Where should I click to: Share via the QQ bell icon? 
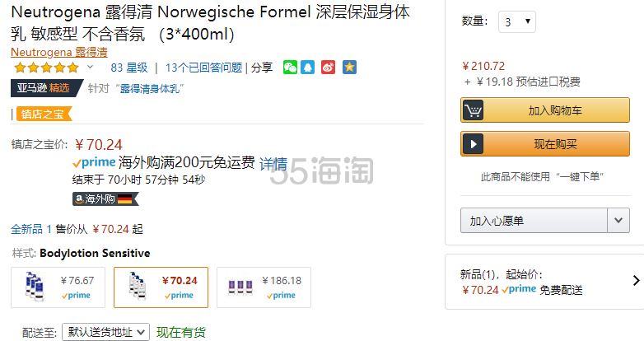308,68
